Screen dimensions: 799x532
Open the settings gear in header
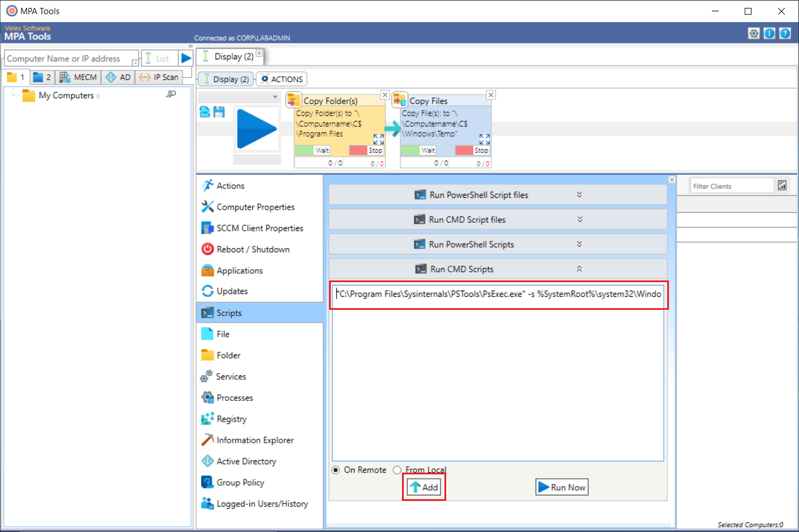(754, 33)
